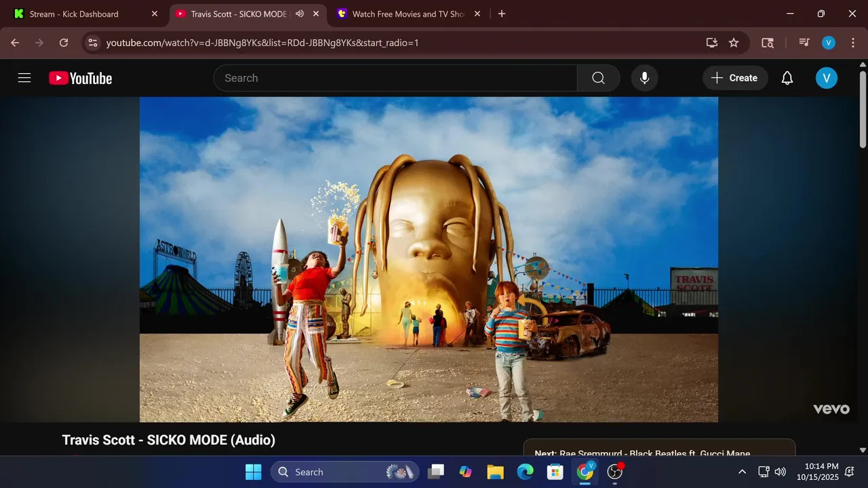Open Task View on the taskbar

(x=436, y=472)
